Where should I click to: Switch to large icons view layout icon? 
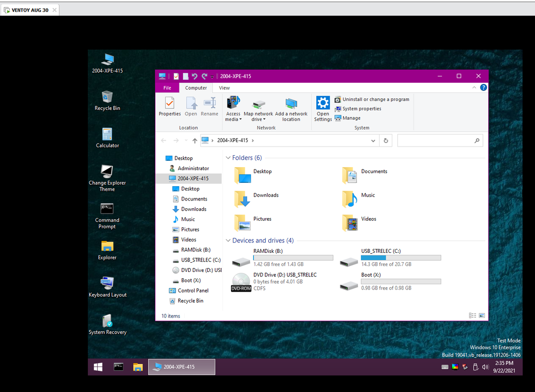coord(482,316)
